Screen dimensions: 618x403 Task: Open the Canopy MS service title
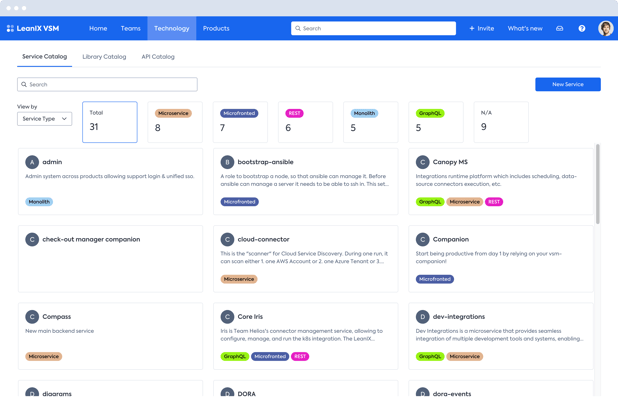coord(450,162)
